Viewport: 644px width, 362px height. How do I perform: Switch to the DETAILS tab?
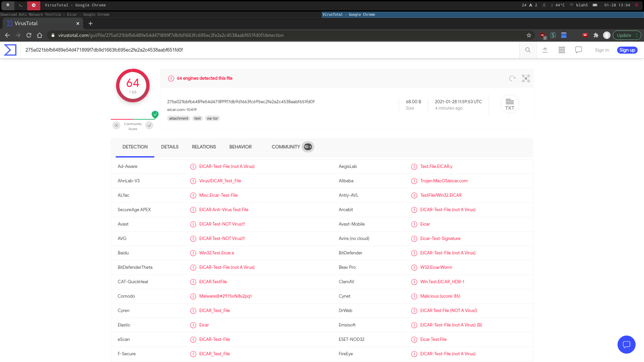(170, 147)
